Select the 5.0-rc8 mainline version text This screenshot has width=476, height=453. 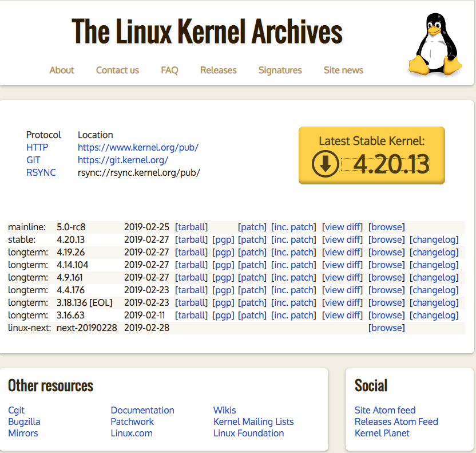tap(71, 227)
